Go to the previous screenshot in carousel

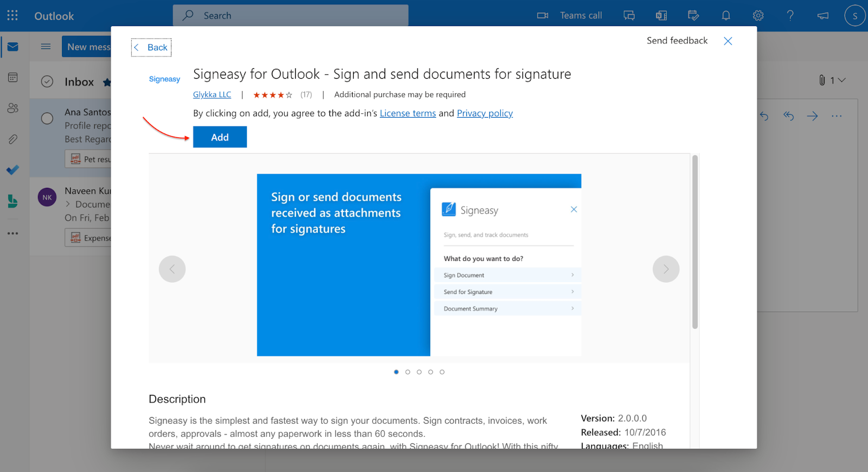click(x=172, y=269)
